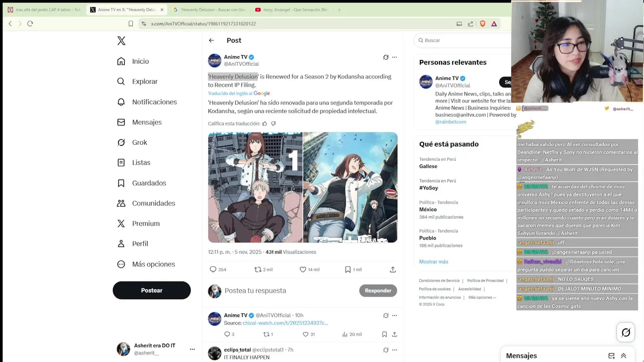This screenshot has width=644, height=362.
Task: Open Condiciones de Servicio footer link
Action: [x=439, y=281]
